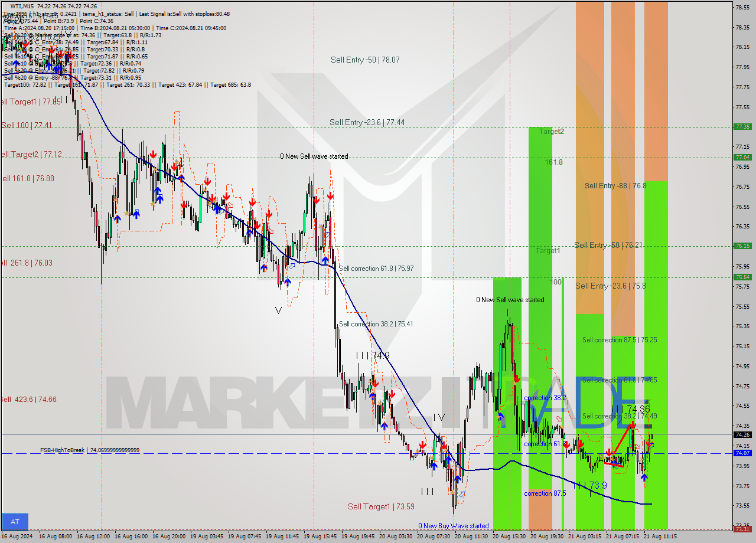This screenshot has height=543, width=756.
Task: Click the AT button in the chart corner
Action: pyautogui.click(x=14, y=522)
